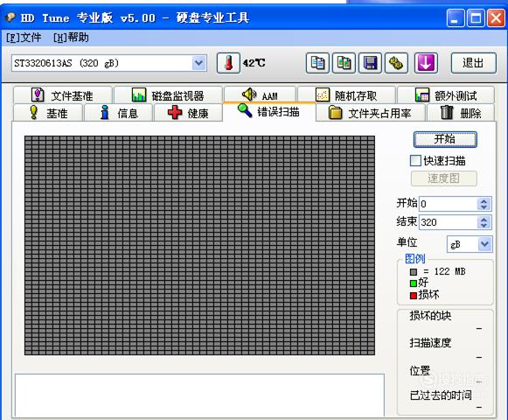
Task: Open options via the gears icon
Action: coord(396,63)
